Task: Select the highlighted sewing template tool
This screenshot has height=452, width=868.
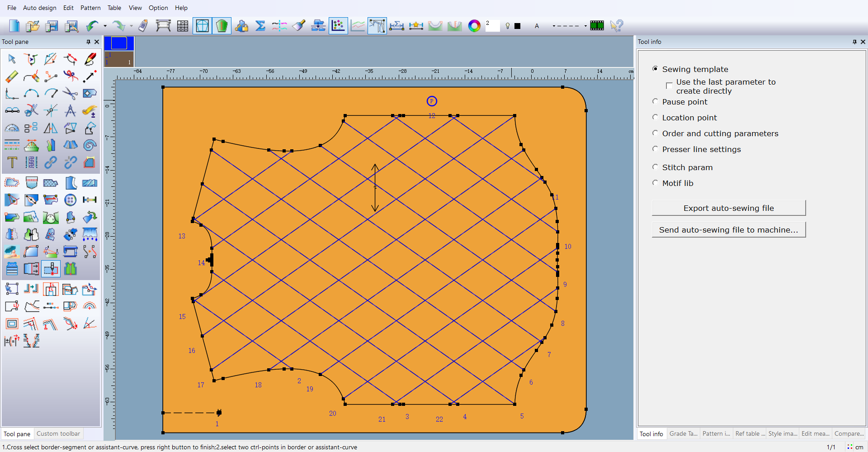Action: coord(51,269)
